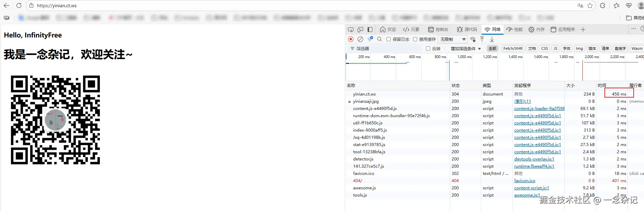Select the util-ff1b650c.js request row

point(495,123)
